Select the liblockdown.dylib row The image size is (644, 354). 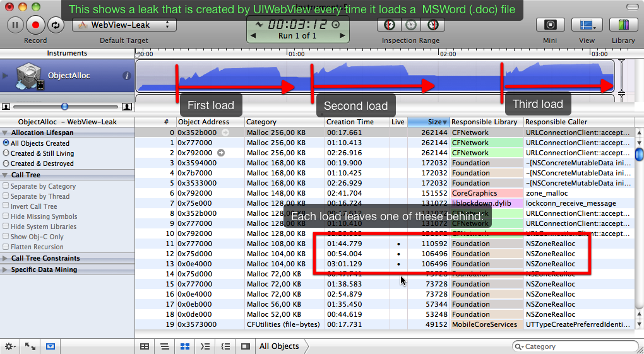click(385, 203)
